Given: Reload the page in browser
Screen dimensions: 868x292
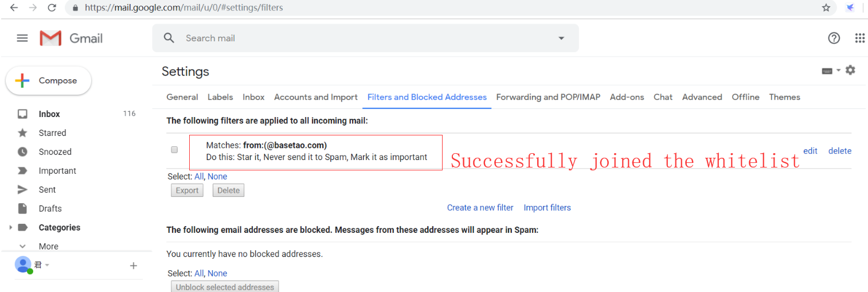Looking at the screenshot, I should pos(52,7).
